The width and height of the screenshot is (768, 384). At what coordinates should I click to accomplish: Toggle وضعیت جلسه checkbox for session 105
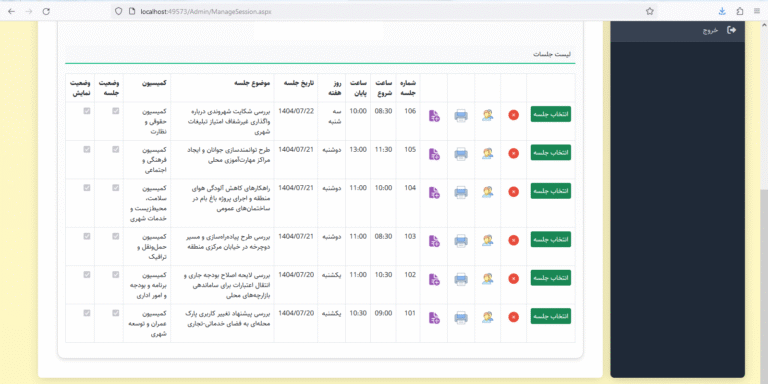[x=116, y=149]
